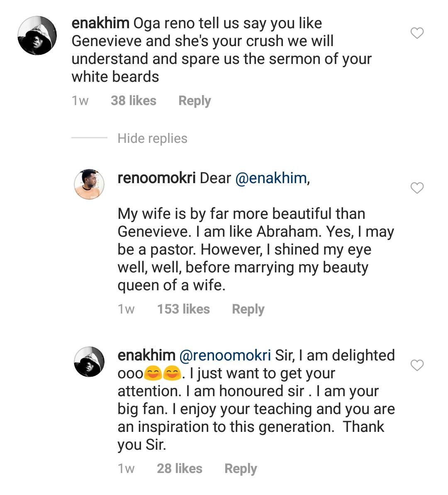The image size is (448, 495).
Task: Reply to renoomokri's comment about his wife
Action: pyautogui.click(x=248, y=309)
